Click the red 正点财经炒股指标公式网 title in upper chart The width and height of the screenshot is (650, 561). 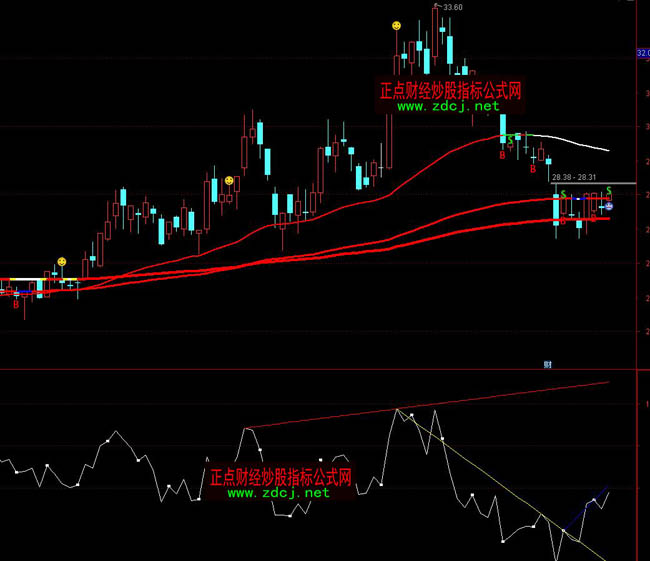[x=451, y=90]
